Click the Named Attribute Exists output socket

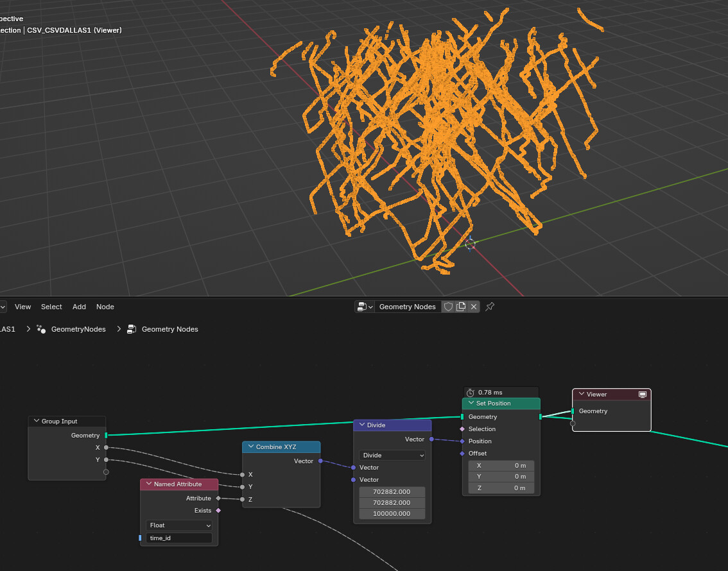(218, 510)
